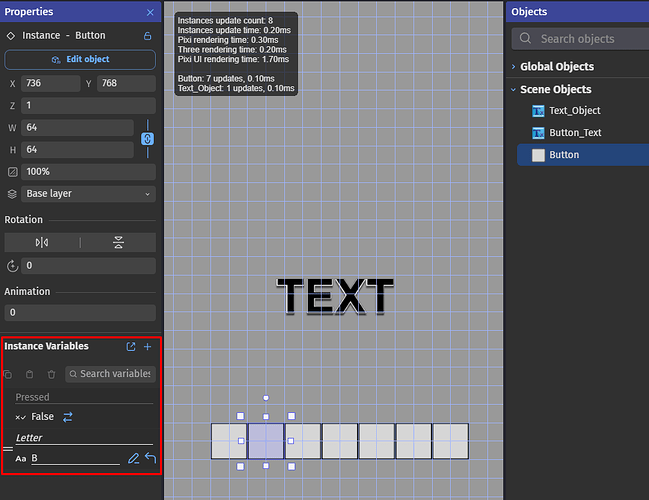
Task: Expand the Global Objects group
Action: (x=513, y=67)
